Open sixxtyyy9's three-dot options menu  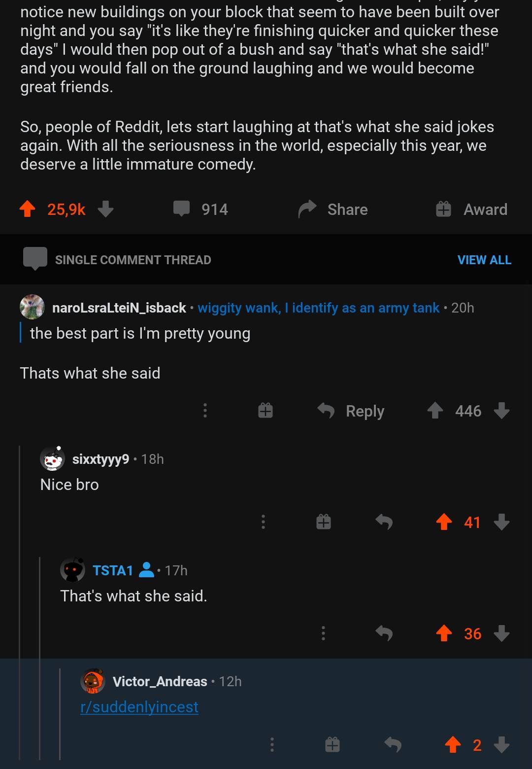(x=264, y=522)
